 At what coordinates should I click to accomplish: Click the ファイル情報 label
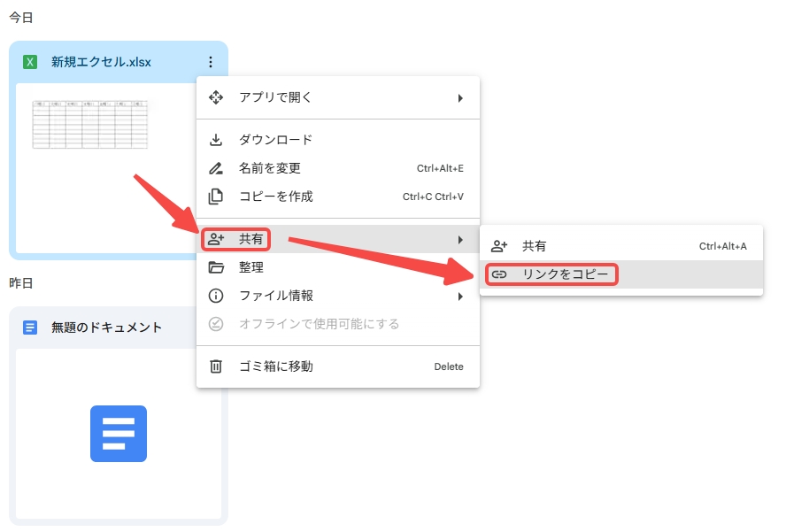click(276, 296)
